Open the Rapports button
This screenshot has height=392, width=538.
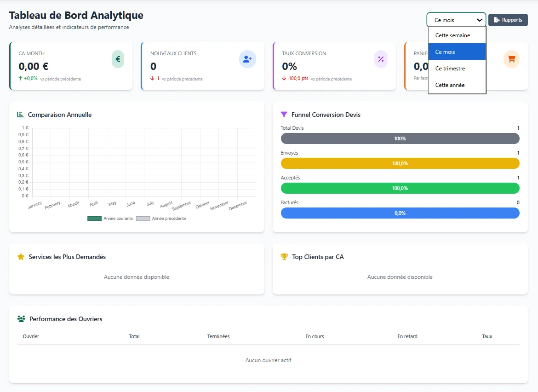[508, 20]
